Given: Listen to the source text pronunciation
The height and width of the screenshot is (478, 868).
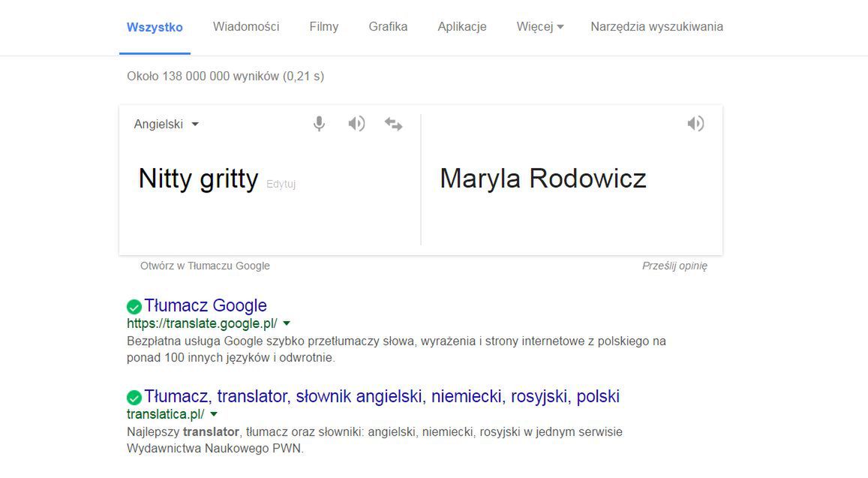Looking at the screenshot, I should (x=356, y=124).
